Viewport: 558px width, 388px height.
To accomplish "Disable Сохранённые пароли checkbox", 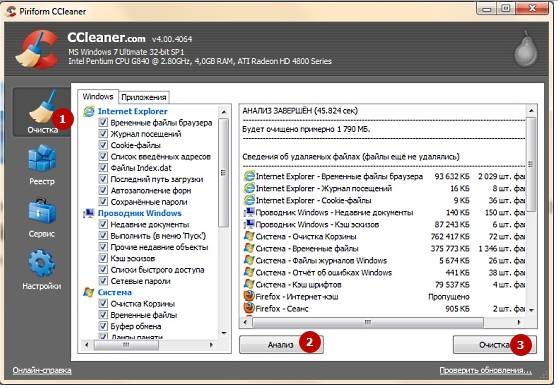I will click(x=103, y=202).
